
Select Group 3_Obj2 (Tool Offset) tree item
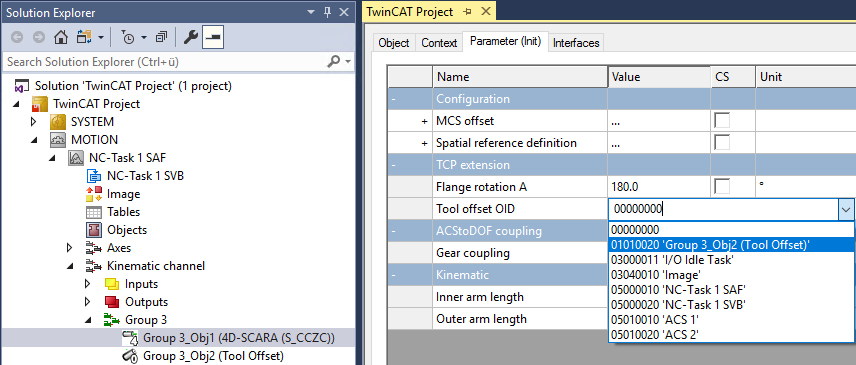pos(213,356)
